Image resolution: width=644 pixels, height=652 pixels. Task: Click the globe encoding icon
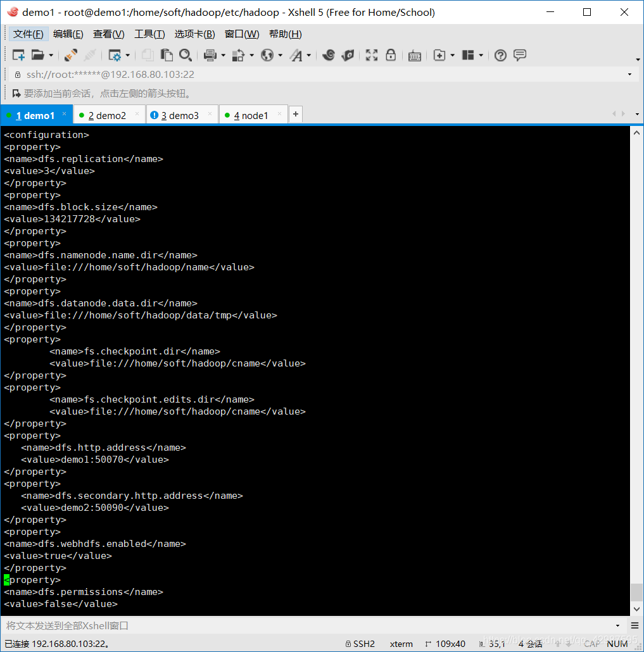point(267,55)
